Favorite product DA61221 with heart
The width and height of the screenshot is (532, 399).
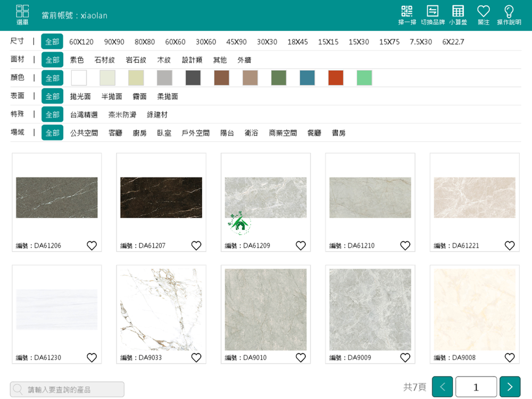510,245
